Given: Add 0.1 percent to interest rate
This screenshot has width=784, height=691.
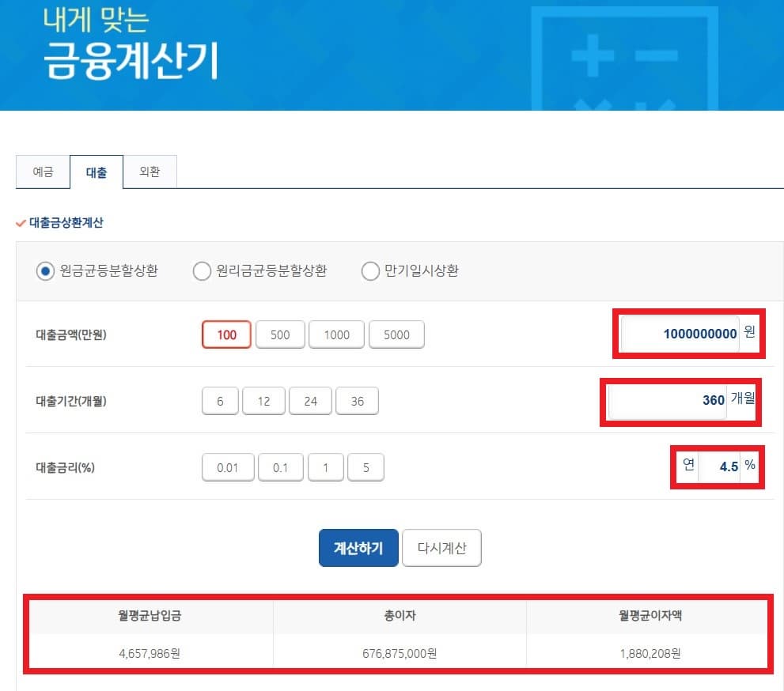Looking at the screenshot, I should click(x=281, y=468).
